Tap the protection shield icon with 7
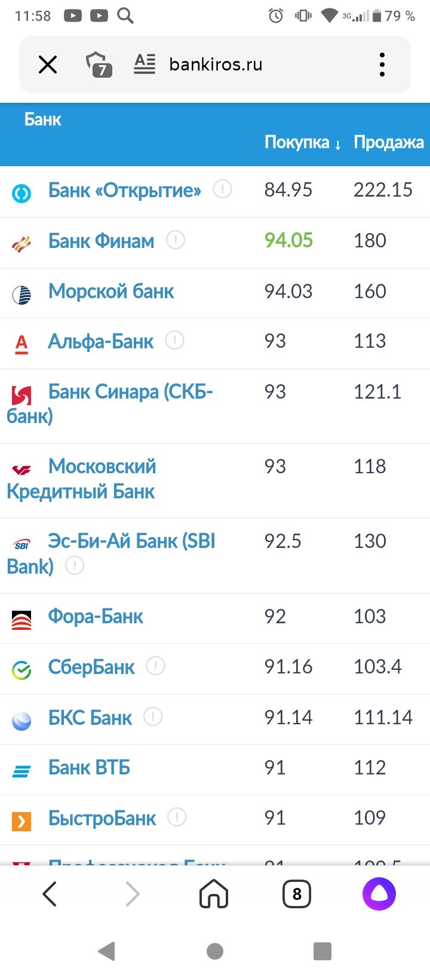 99,64
